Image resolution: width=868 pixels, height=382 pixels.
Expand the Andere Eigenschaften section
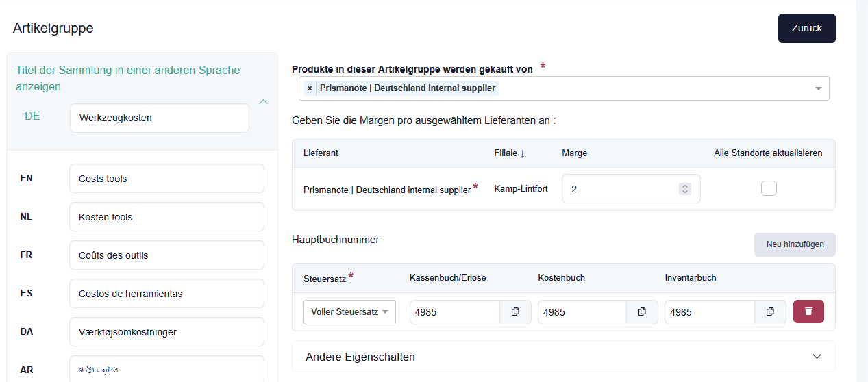click(x=816, y=357)
